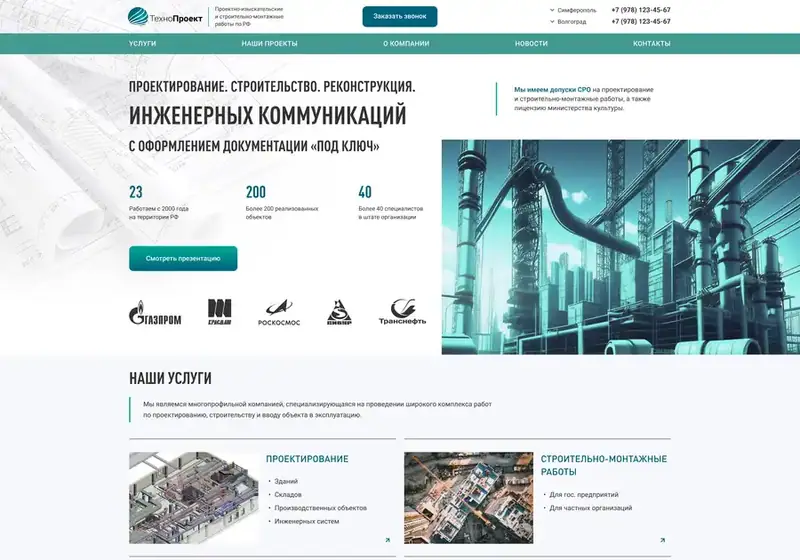Image resolution: width=800 pixels, height=560 pixels.
Task: Open the Контакты menu item
Action: pyautogui.click(x=652, y=44)
